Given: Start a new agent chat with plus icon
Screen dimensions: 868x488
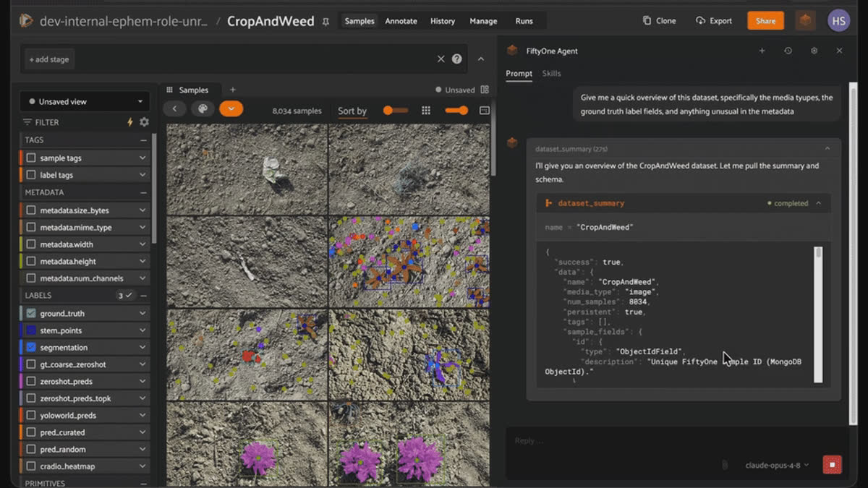Looking at the screenshot, I should (762, 51).
